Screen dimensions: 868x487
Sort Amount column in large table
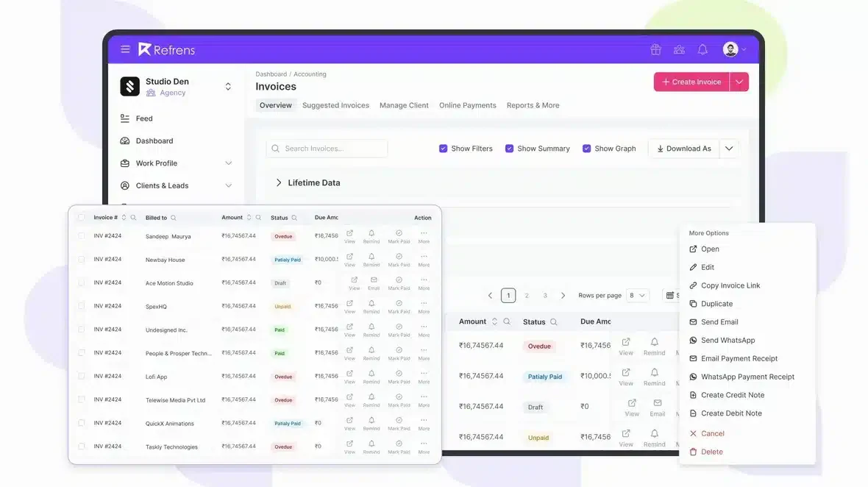coord(494,321)
